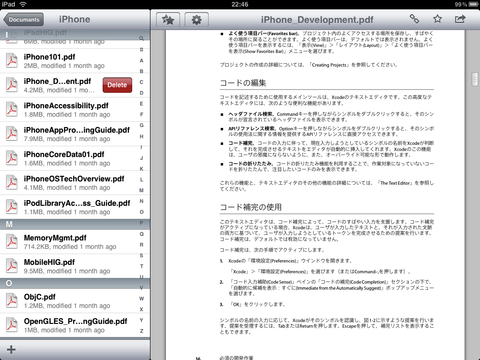
Task: Jump to index letter R
Action: tap(142, 244)
